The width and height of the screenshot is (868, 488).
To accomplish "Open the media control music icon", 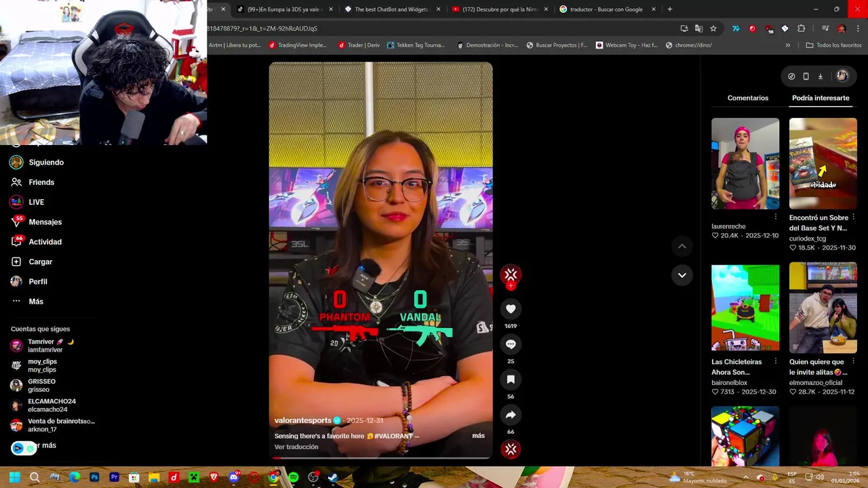I will (825, 28).
